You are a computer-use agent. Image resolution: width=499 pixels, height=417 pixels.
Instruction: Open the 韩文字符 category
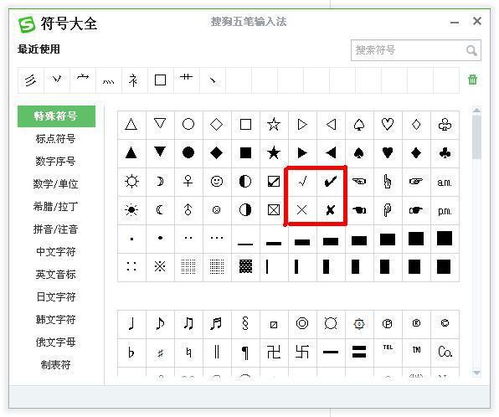pos(56,320)
